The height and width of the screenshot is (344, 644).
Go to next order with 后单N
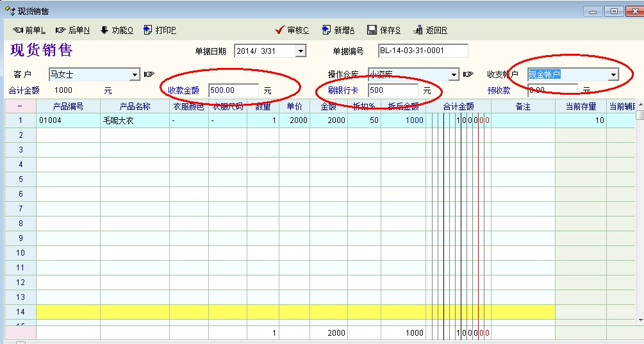(x=72, y=30)
